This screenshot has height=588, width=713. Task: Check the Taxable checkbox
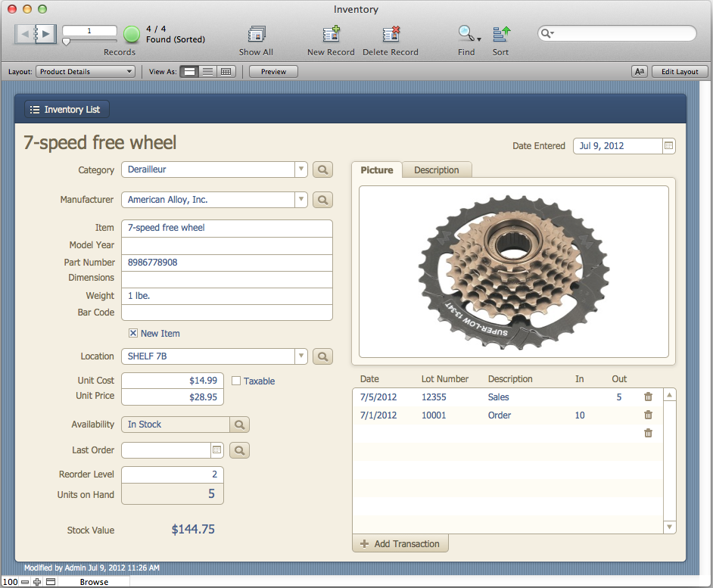click(x=236, y=381)
